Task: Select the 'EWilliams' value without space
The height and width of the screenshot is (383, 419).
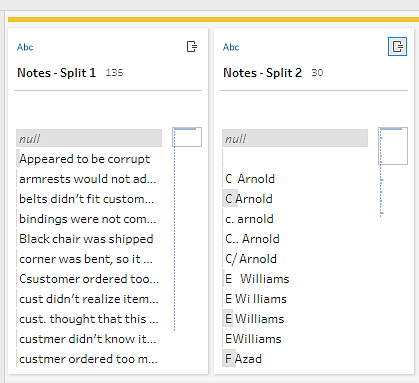Action: pos(295,339)
